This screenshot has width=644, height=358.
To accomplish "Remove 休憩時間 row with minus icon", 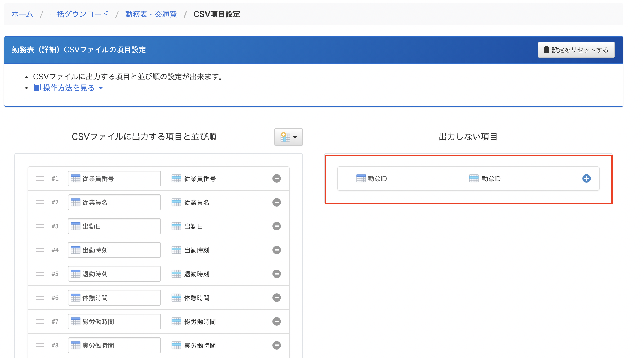I will pyautogui.click(x=276, y=298).
